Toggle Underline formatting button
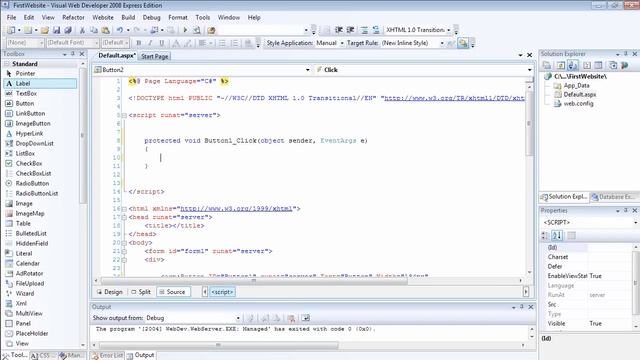 click(162, 43)
